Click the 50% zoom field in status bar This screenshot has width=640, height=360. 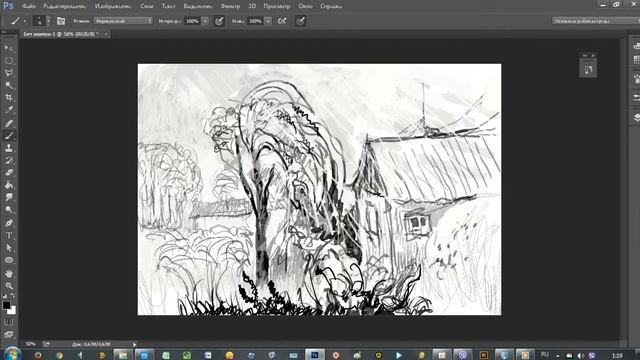31,344
